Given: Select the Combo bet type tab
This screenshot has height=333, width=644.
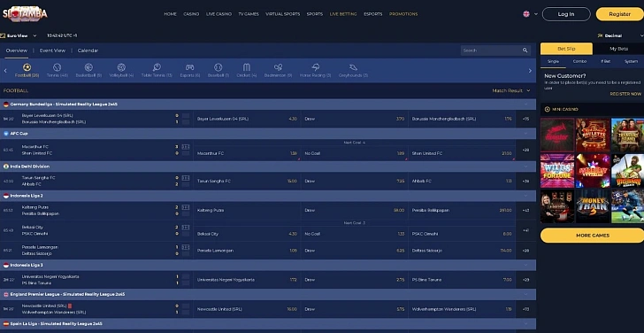Looking at the screenshot, I should click(x=579, y=61).
